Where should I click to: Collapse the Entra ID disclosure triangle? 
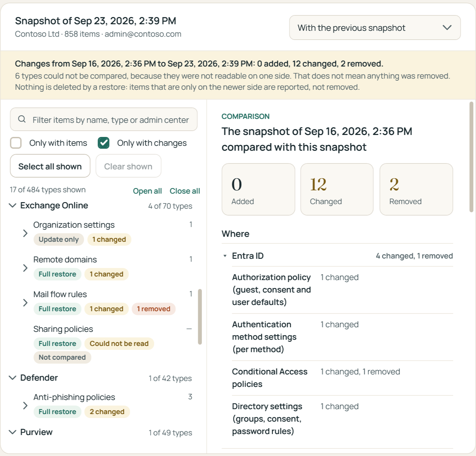(225, 256)
